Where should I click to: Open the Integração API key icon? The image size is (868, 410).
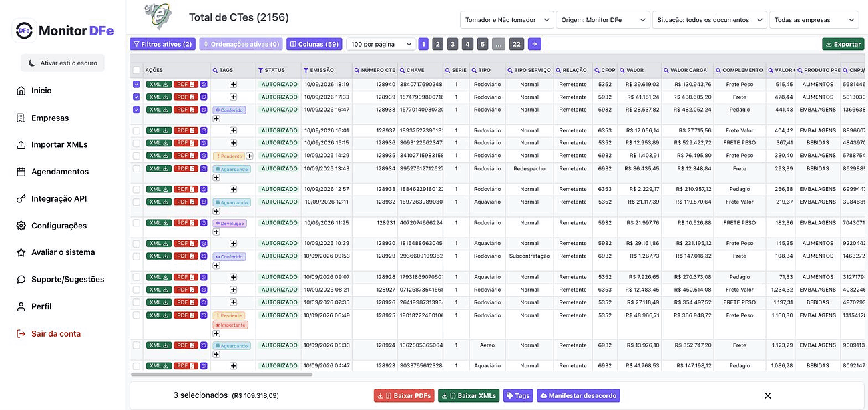click(x=21, y=198)
